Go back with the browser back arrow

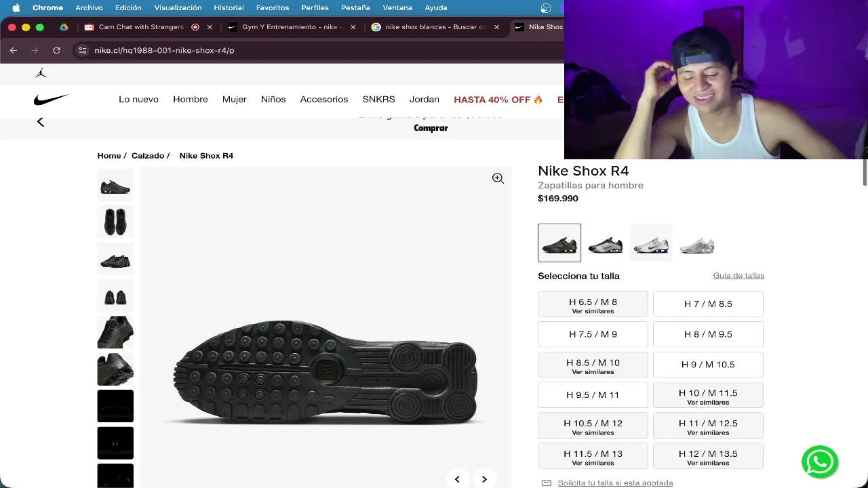(x=14, y=50)
